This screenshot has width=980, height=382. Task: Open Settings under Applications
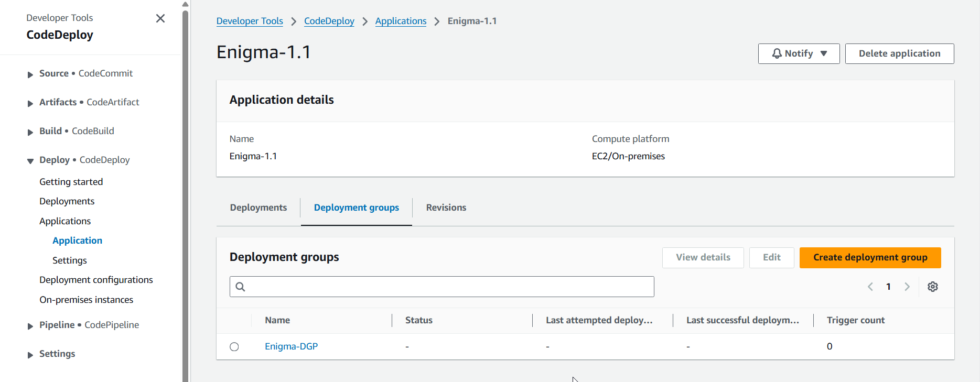70,260
